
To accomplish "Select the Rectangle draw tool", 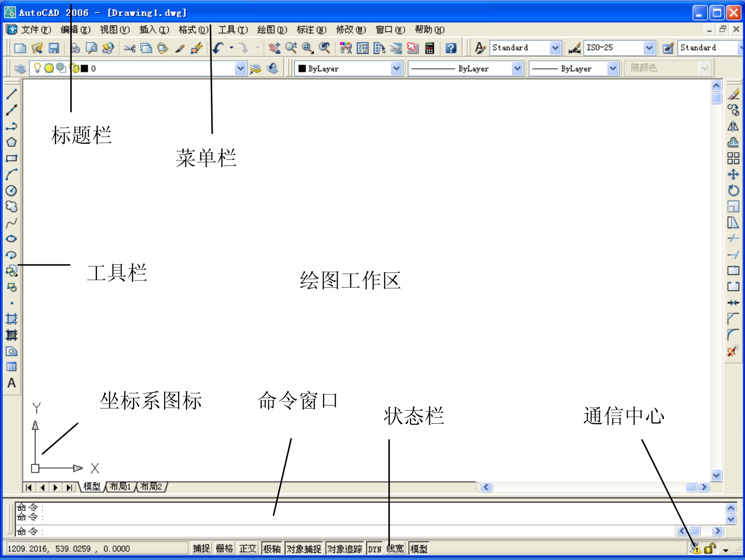I will pos(11,158).
